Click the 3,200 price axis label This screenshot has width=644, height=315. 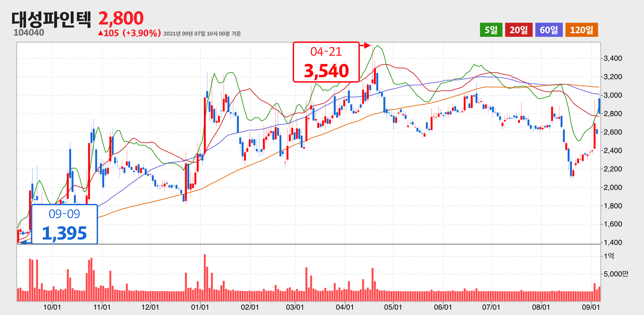pos(613,77)
